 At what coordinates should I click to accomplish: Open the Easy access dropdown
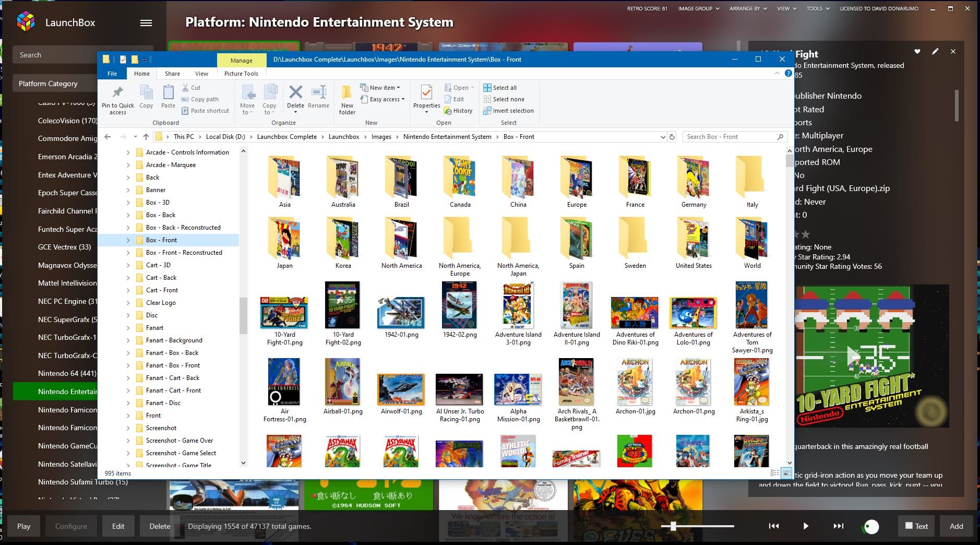coord(383,99)
